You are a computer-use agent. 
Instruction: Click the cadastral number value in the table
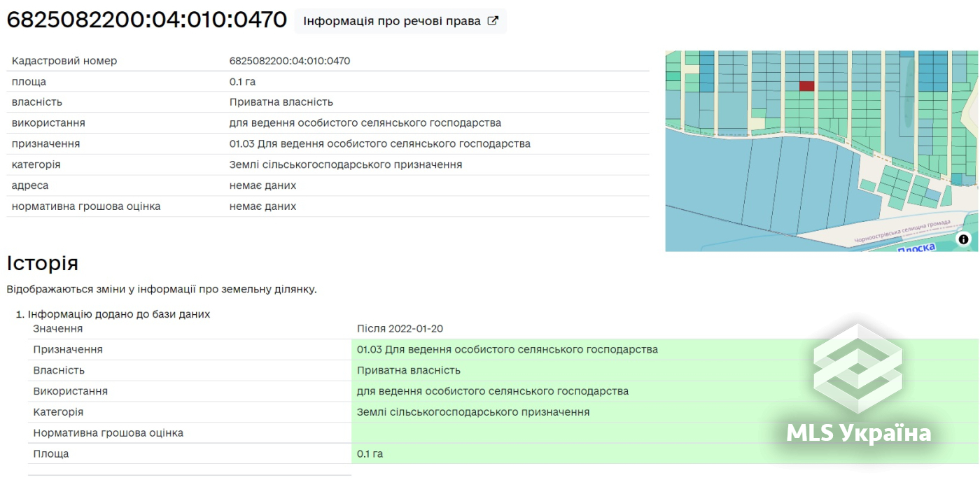[x=290, y=61]
